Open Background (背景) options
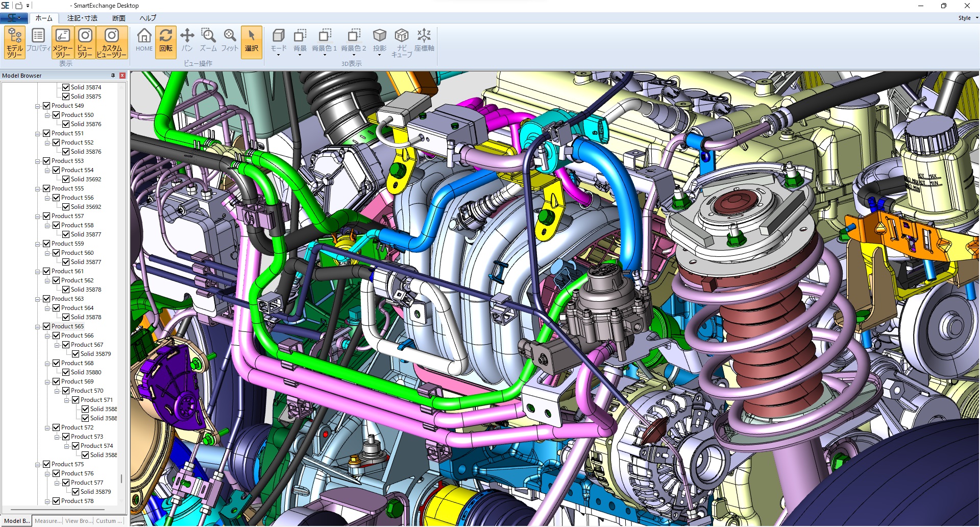980x527 pixels. (x=300, y=42)
